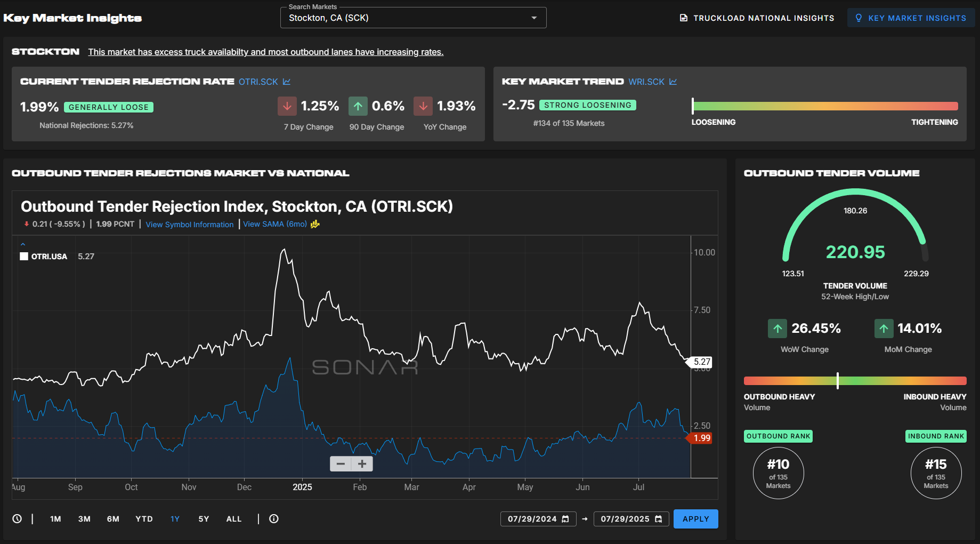Viewport: 980px width, 544px height.
Task: Click the Key Market Insights lightbulb icon
Action: [858, 18]
